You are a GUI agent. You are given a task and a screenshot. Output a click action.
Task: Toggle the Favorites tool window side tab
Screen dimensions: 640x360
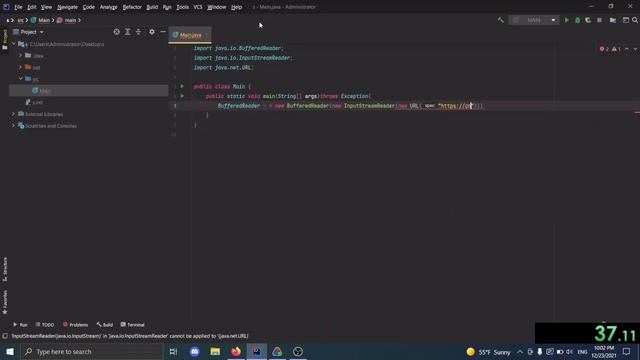(x=5, y=302)
